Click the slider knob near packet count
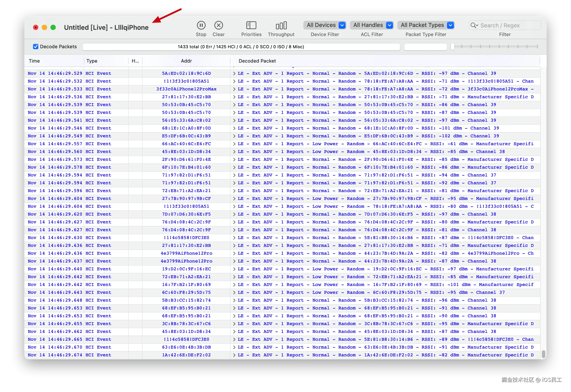Screen dimensions: 571x392 pos(452,47)
